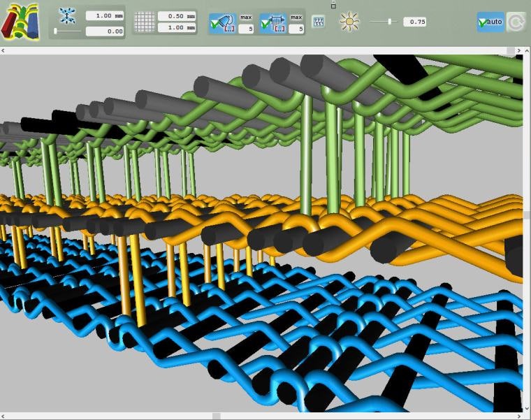Click the 1.00 mm field beside spacing icon
This screenshot has width=531, height=420.
(x=105, y=15)
